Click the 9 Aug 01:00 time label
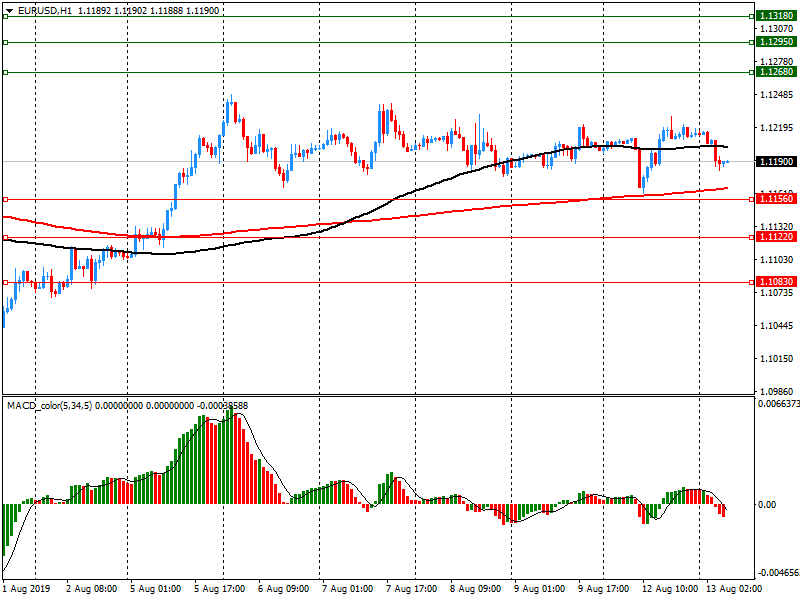This screenshot has width=800, height=600. (x=539, y=589)
